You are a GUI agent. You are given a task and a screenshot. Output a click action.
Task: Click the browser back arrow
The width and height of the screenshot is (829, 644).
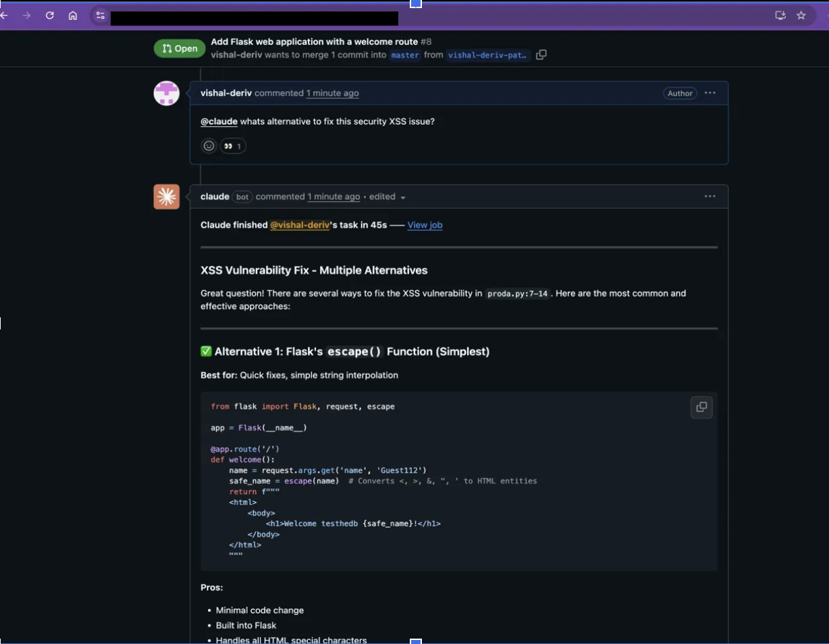coord(4,16)
